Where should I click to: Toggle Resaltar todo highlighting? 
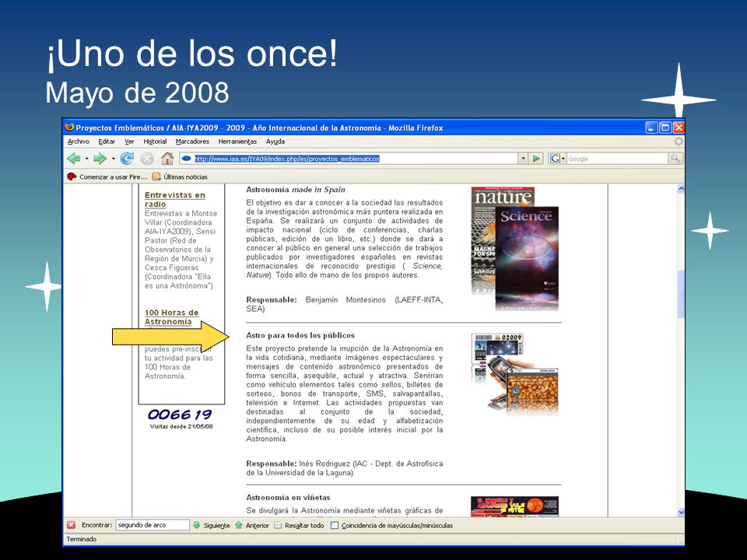click(299, 525)
